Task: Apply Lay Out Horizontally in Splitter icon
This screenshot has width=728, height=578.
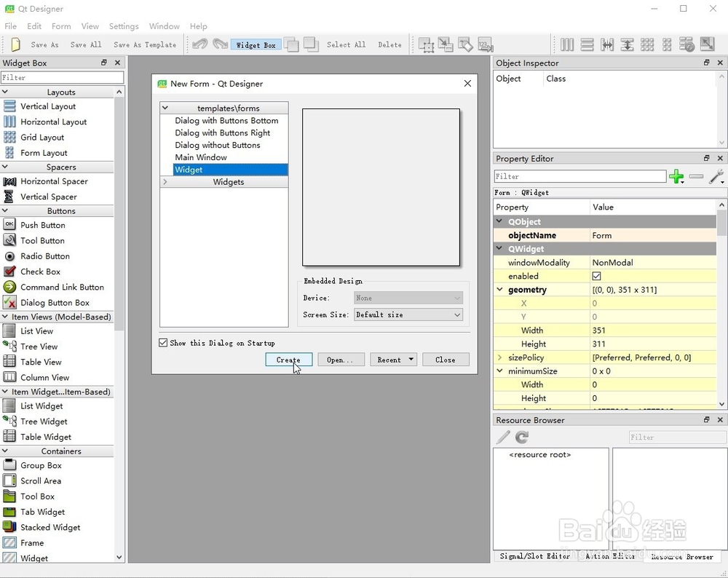Action: [x=607, y=44]
